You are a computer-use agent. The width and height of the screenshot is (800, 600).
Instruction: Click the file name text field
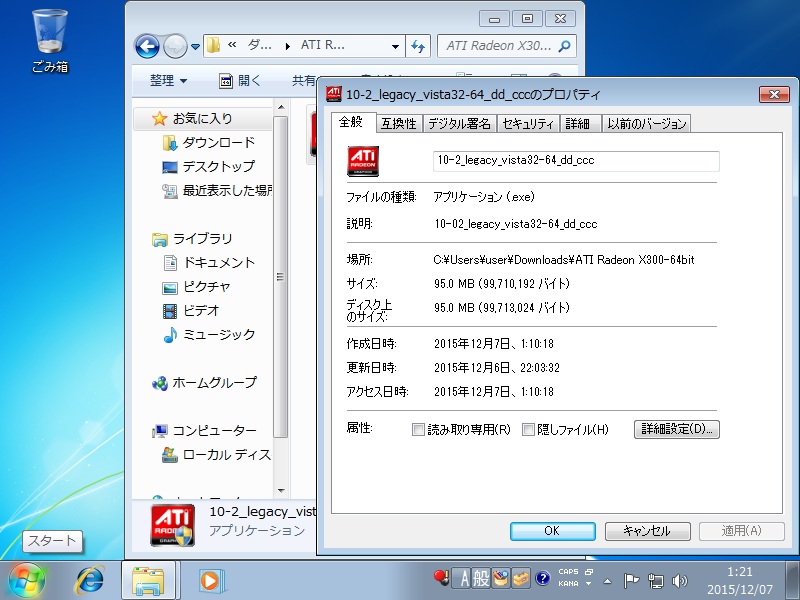pos(576,161)
